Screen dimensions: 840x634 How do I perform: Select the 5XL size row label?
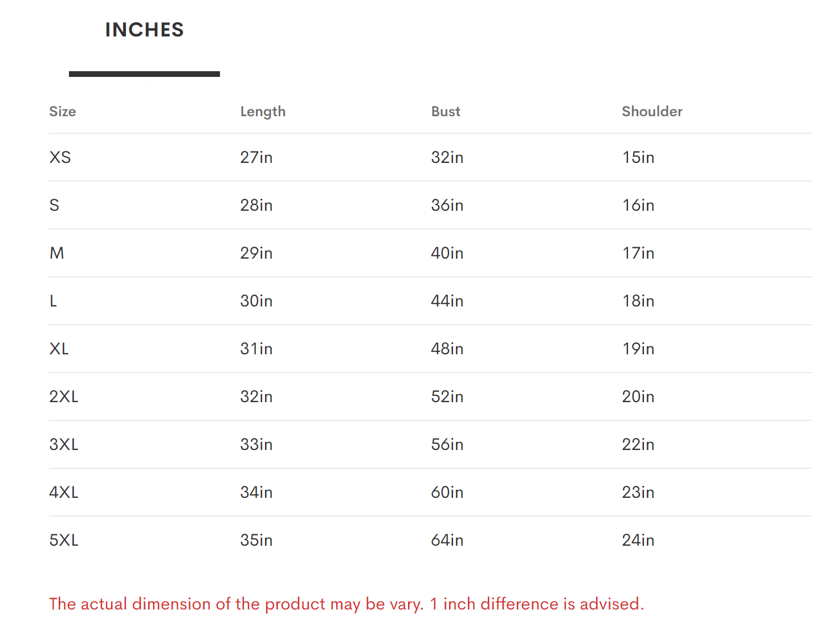pyautogui.click(x=64, y=540)
